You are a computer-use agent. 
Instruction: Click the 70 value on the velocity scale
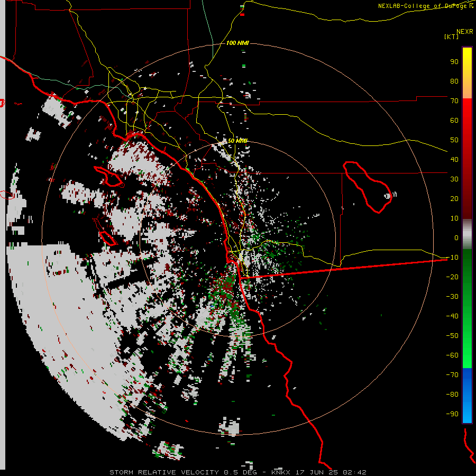click(x=454, y=101)
